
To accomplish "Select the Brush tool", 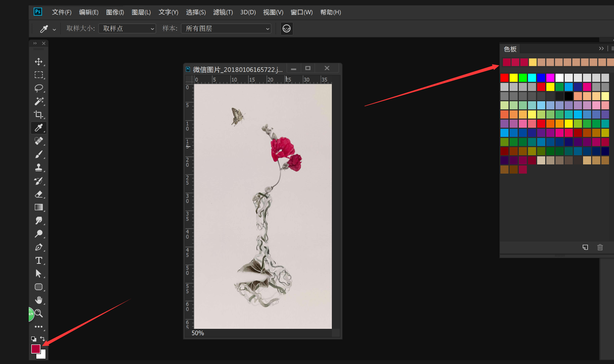I will (x=39, y=154).
